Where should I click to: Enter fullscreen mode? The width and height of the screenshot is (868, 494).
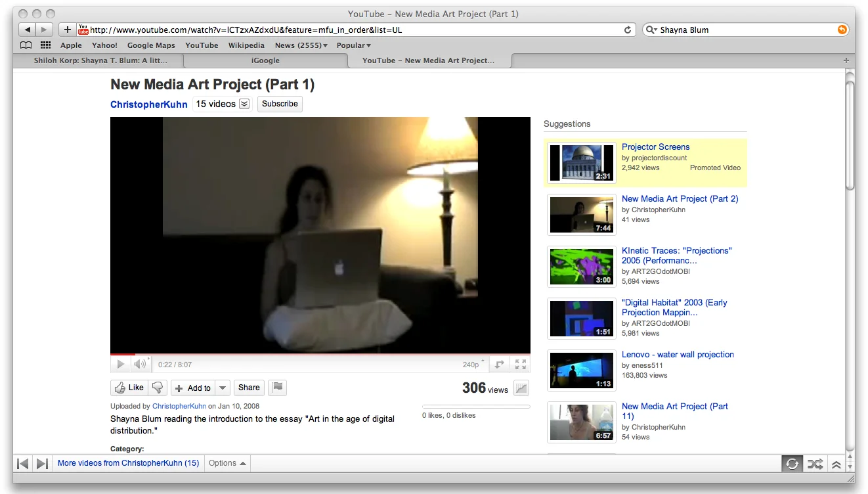tap(520, 364)
